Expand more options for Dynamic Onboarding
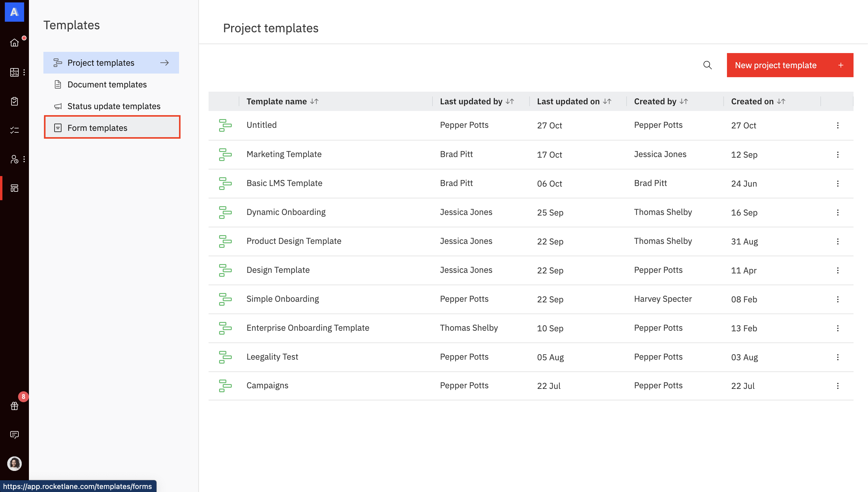The width and height of the screenshot is (868, 492). [x=838, y=212]
